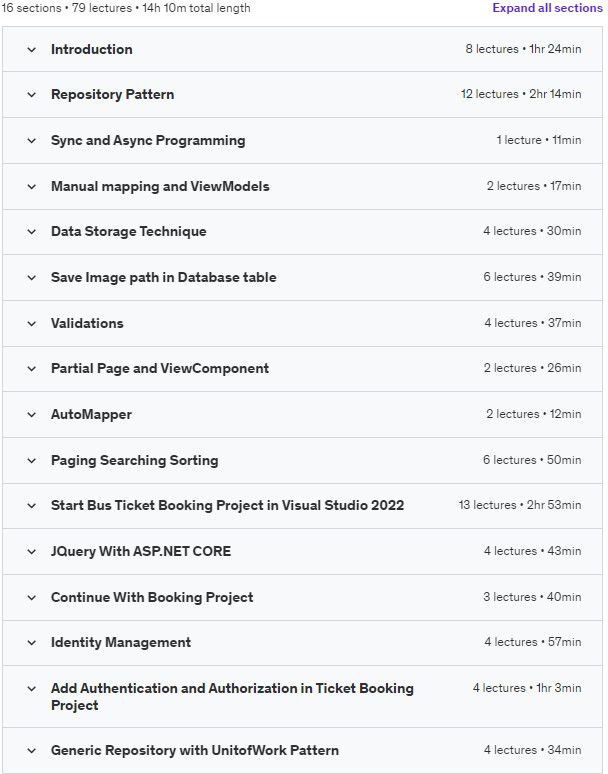Expand Generic Repository with UnitofWork chevron

click(x=32, y=751)
